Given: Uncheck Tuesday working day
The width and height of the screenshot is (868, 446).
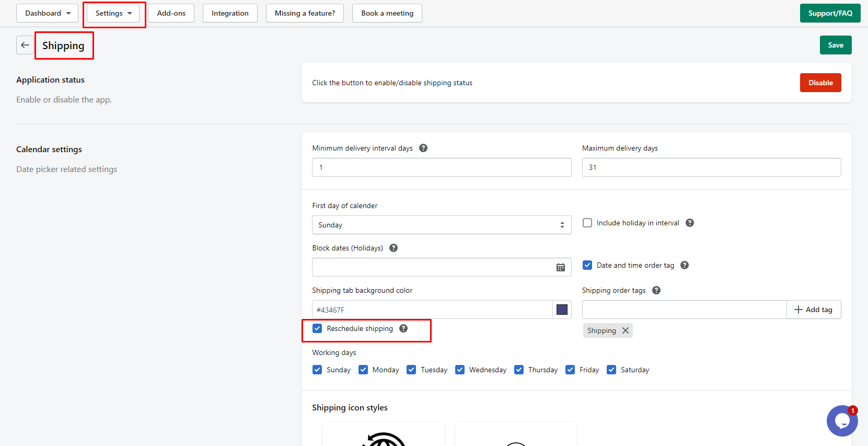Looking at the screenshot, I should pos(411,370).
